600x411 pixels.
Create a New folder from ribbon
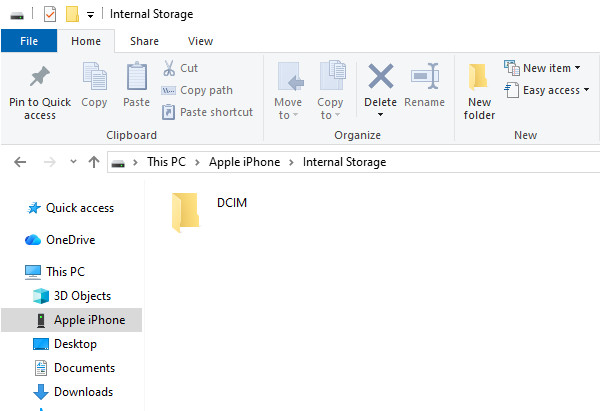coord(479,92)
